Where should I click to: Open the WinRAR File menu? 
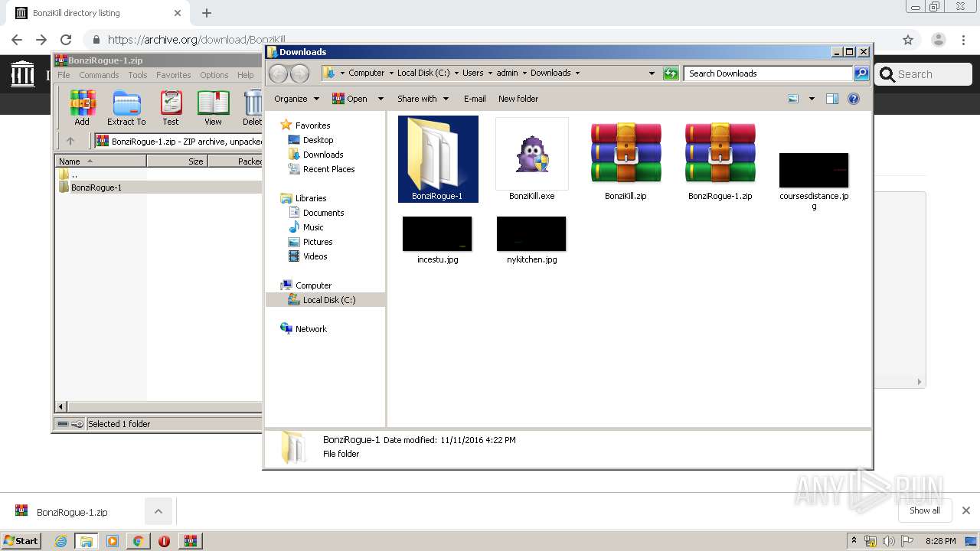(x=64, y=75)
